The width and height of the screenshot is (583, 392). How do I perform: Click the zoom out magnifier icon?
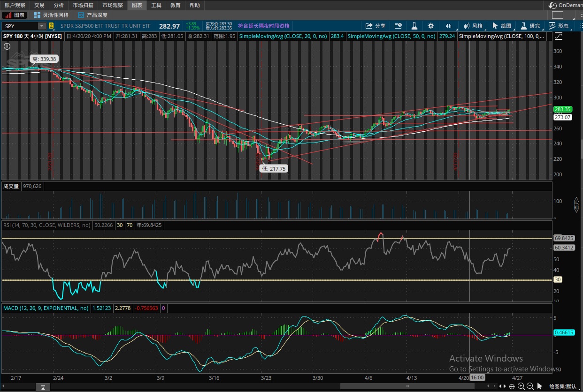coord(530,387)
